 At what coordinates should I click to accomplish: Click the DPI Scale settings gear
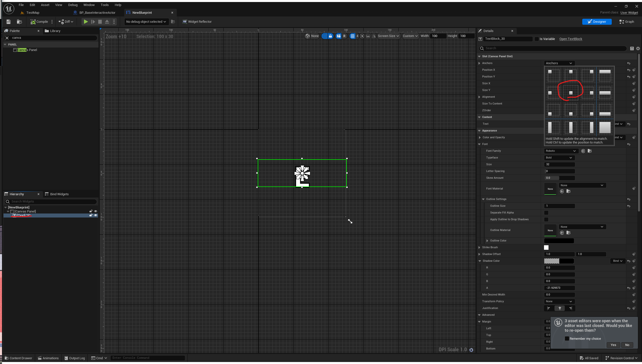coord(471,350)
